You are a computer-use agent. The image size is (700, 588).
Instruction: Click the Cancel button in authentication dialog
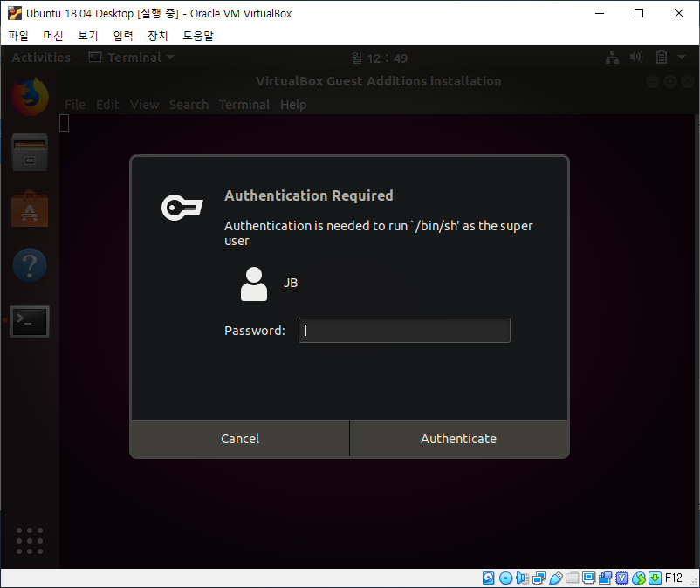(x=240, y=439)
